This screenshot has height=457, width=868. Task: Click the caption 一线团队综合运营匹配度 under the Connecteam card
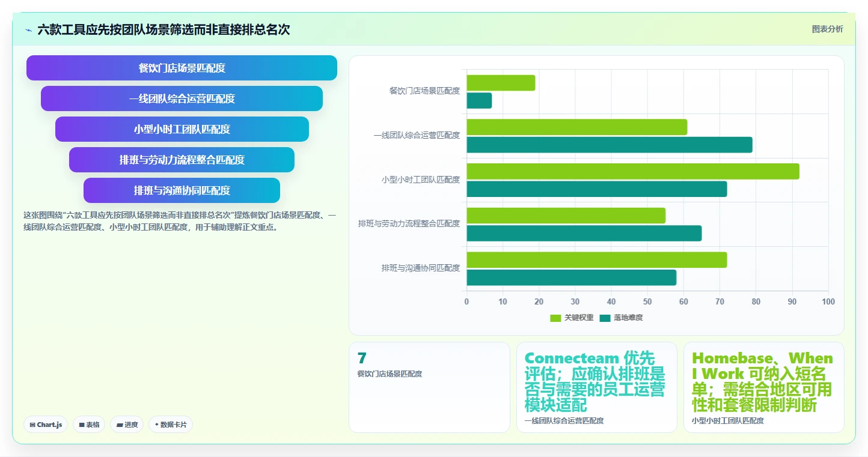pos(564,421)
